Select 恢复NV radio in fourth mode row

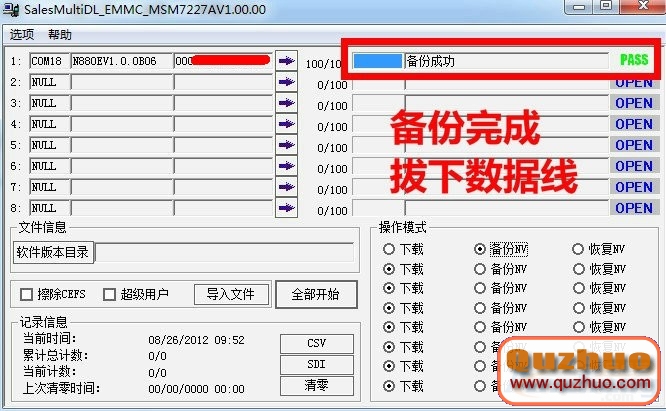[x=579, y=307]
